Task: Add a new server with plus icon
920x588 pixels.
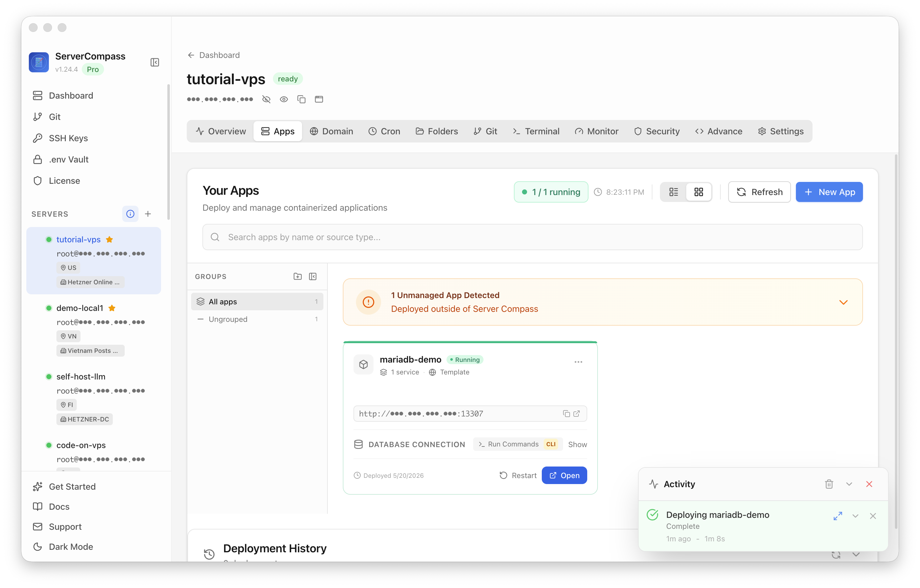Action: click(x=148, y=214)
